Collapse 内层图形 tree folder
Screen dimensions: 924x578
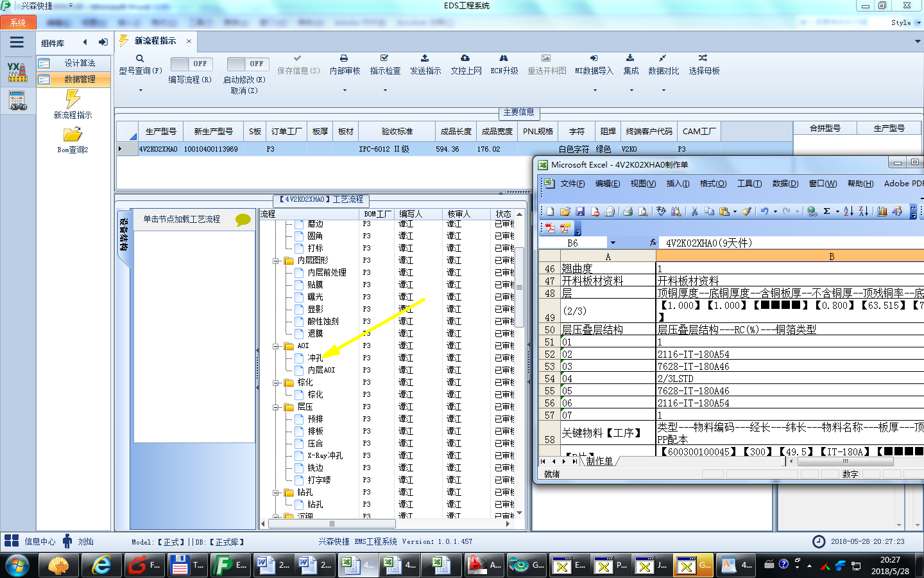coord(276,261)
